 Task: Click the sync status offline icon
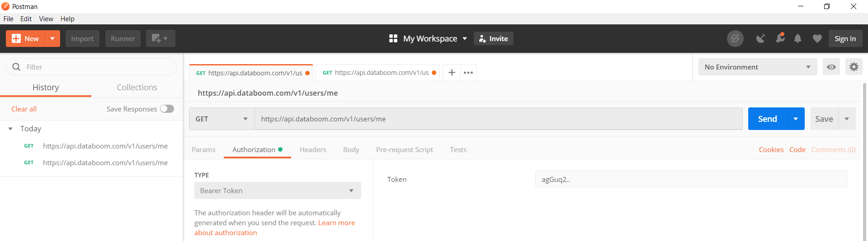coord(735,39)
